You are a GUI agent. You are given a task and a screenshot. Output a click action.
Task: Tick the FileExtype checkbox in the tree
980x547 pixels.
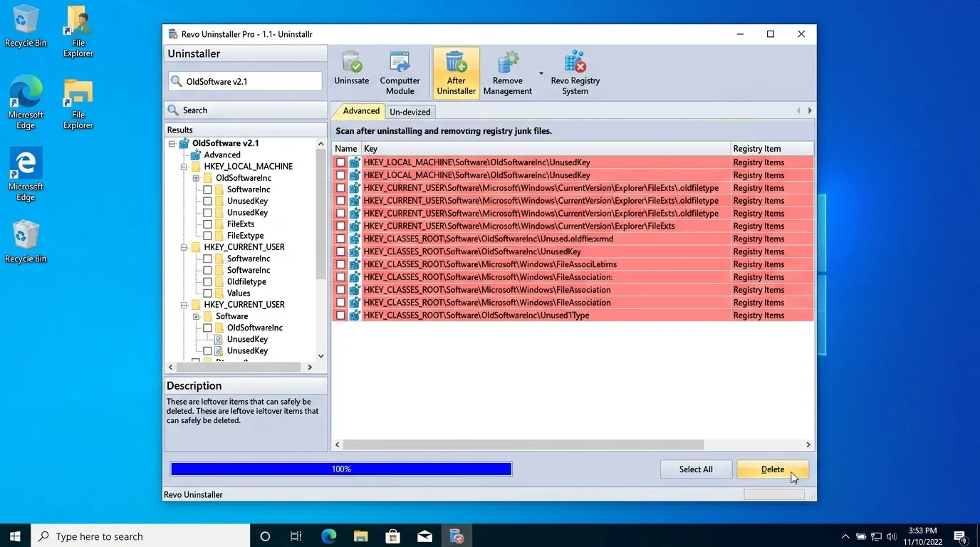[x=207, y=236]
